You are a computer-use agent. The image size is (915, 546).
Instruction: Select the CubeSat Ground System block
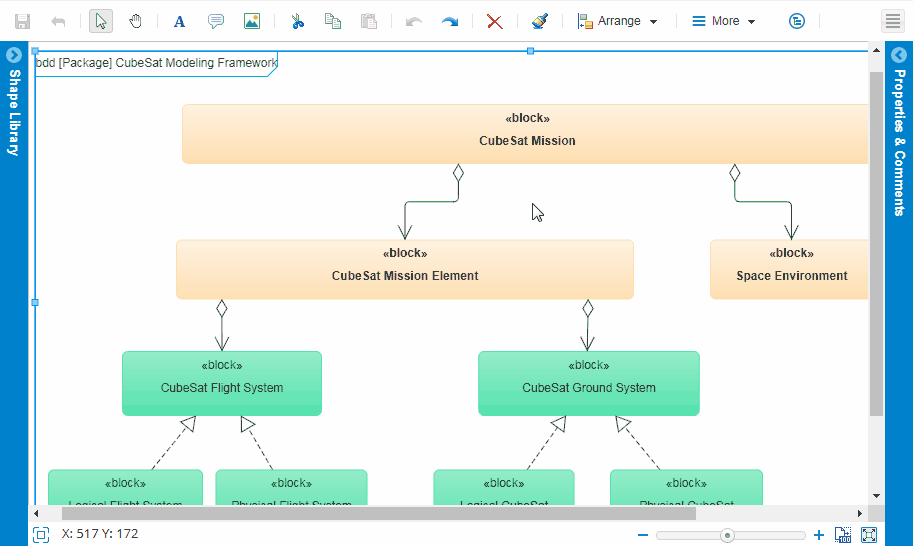(589, 383)
